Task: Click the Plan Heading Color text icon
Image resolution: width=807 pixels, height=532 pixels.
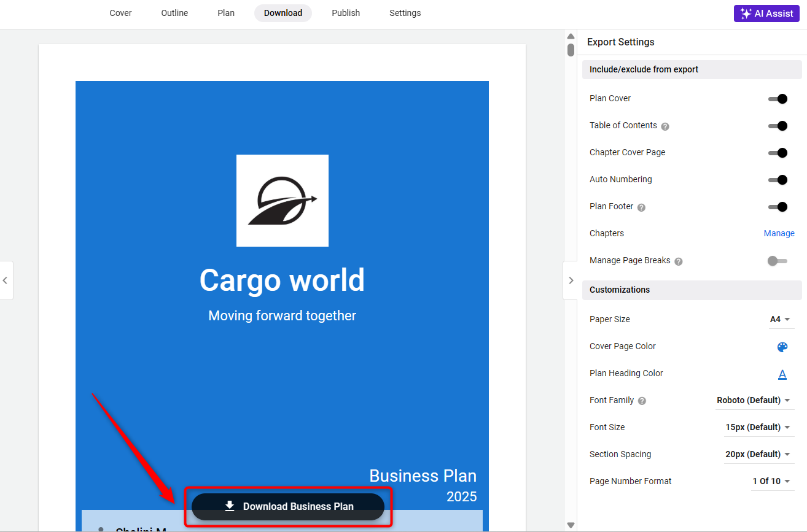Action: 782,374
